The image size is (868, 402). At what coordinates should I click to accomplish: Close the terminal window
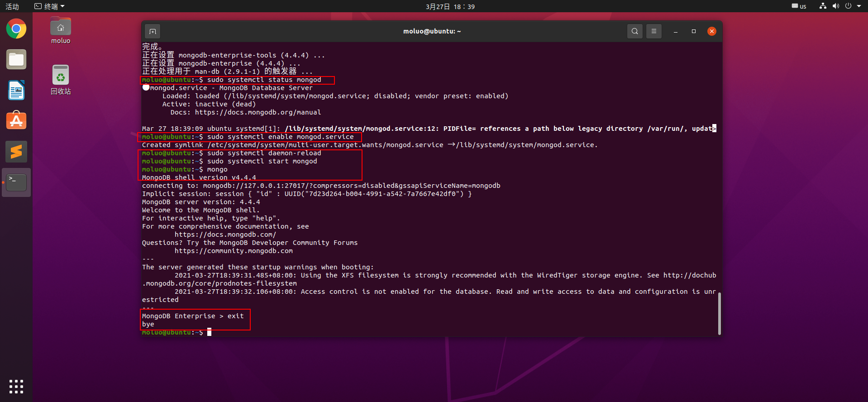pos(712,31)
